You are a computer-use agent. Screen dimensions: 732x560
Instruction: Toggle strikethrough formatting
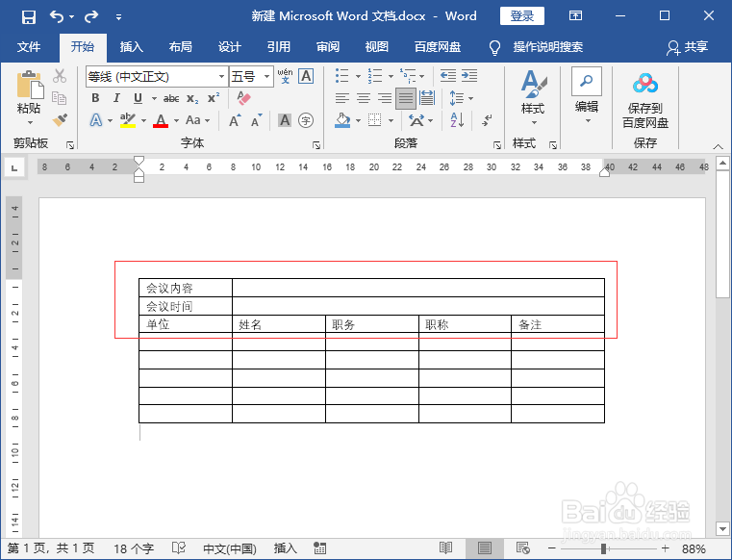[x=171, y=98]
